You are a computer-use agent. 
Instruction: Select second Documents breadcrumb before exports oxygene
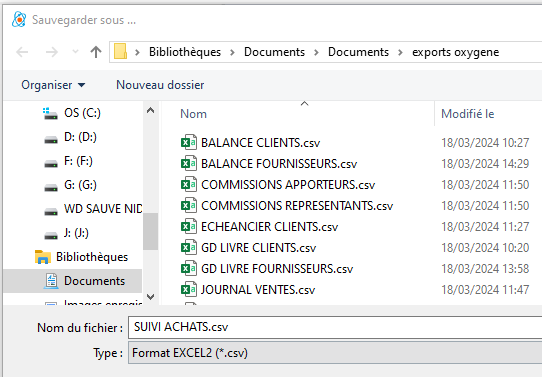click(358, 52)
